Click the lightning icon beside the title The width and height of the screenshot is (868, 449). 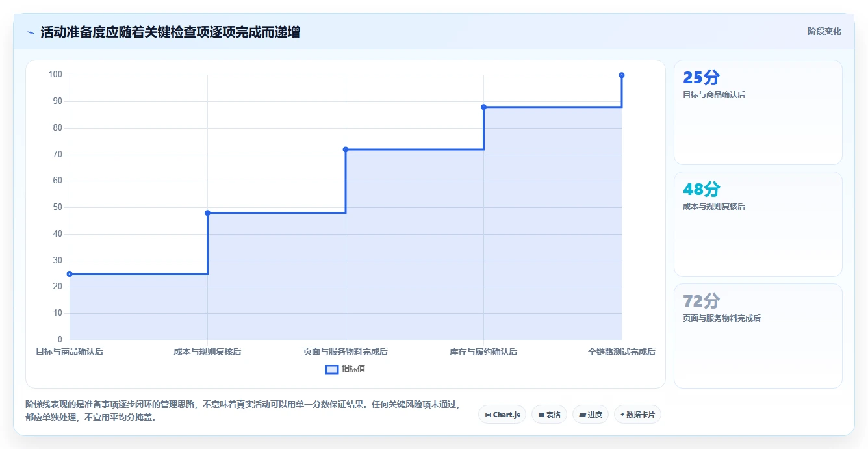point(31,32)
